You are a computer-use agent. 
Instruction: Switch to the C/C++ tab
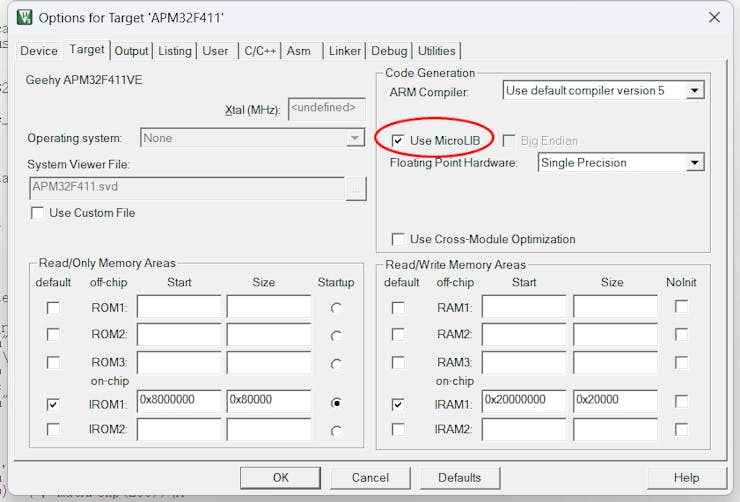pyautogui.click(x=260, y=51)
